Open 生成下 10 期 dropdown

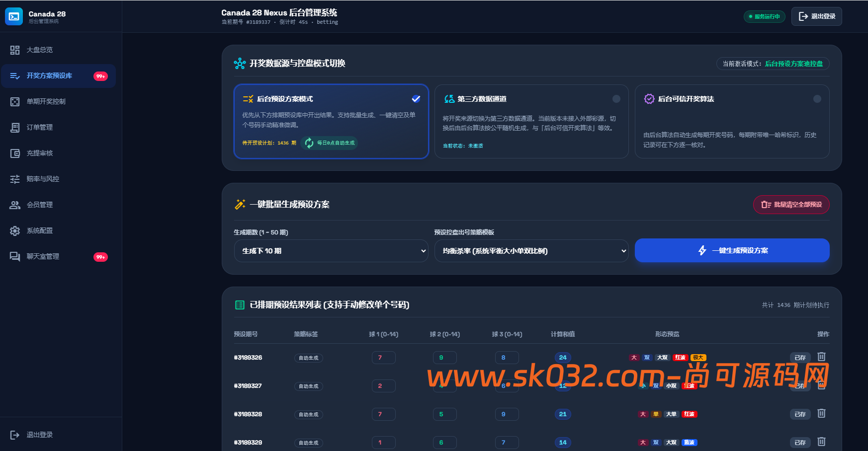click(331, 251)
